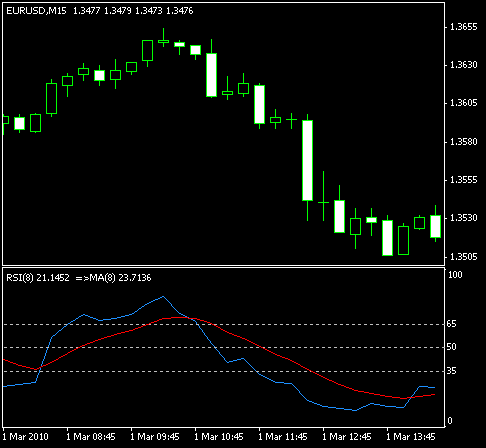Select the 50 level on RSI scale
Image resolution: width=486 pixels, height=448 pixels.
pos(451,347)
